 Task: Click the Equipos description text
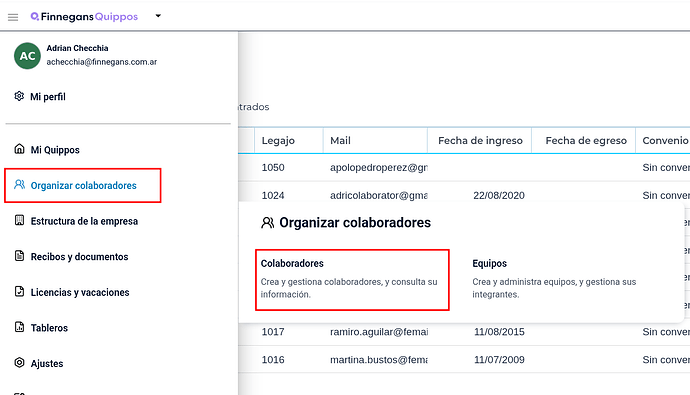[x=554, y=288]
